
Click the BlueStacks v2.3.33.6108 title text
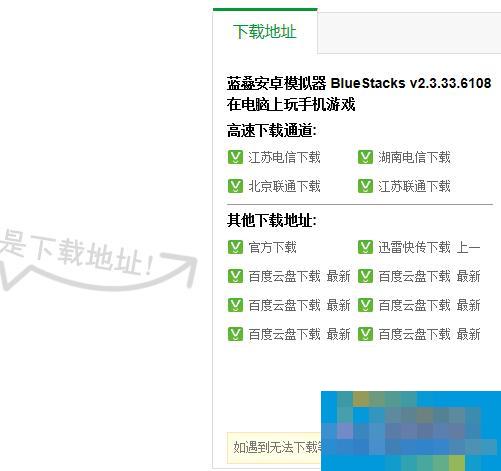tap(411, 83)
